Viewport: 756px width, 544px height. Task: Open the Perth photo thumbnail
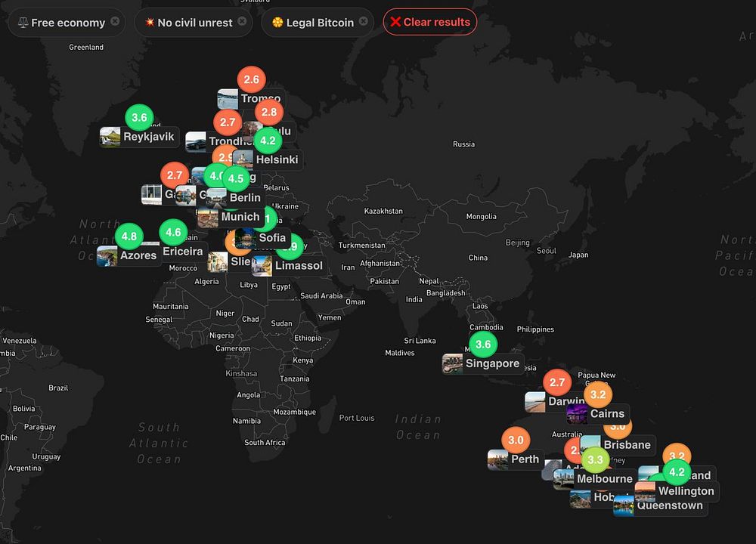497,460
